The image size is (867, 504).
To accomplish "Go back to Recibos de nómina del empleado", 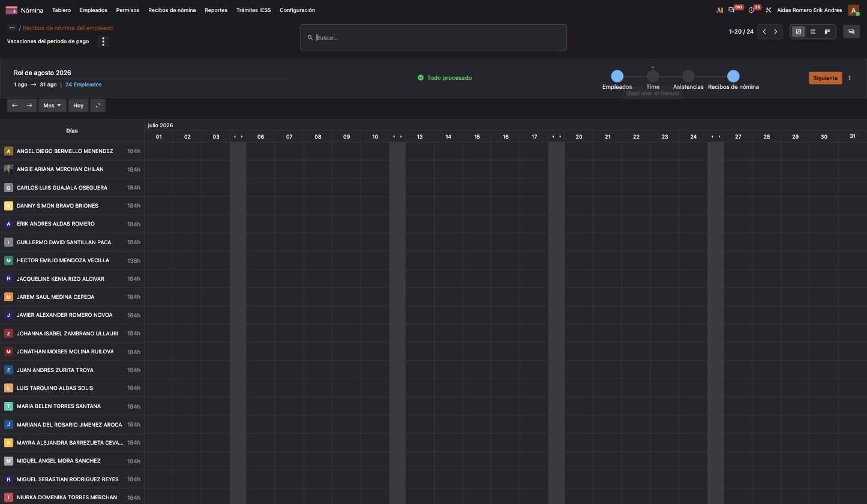I will [x=68, y=28].
